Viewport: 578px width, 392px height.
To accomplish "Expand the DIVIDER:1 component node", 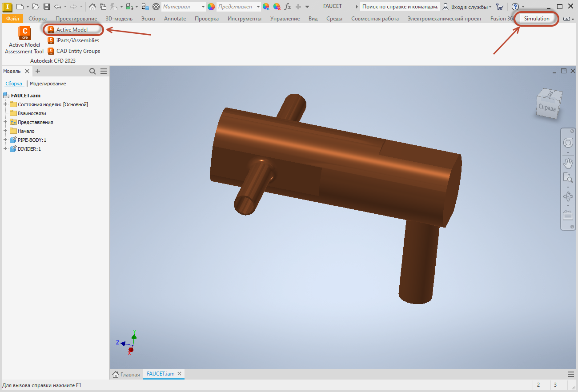I will [x=5, y=149].
